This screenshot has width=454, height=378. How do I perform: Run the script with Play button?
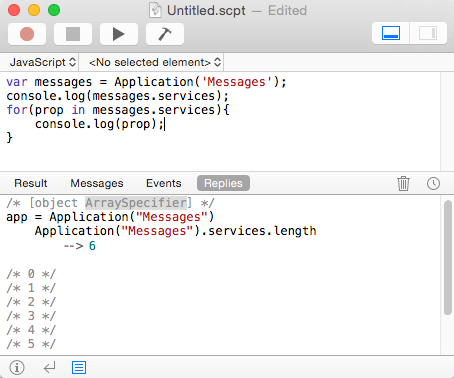pyautogui.click(x=119, y=34)
